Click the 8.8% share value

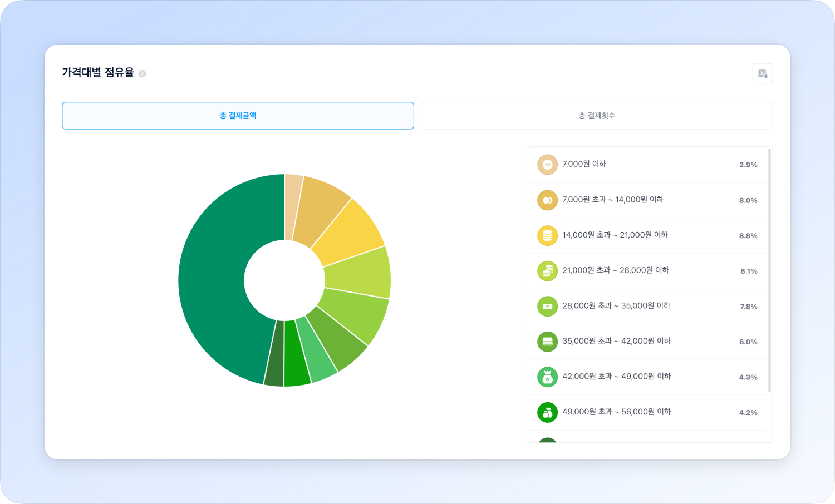pyautogui.click(x=748, y=236)
